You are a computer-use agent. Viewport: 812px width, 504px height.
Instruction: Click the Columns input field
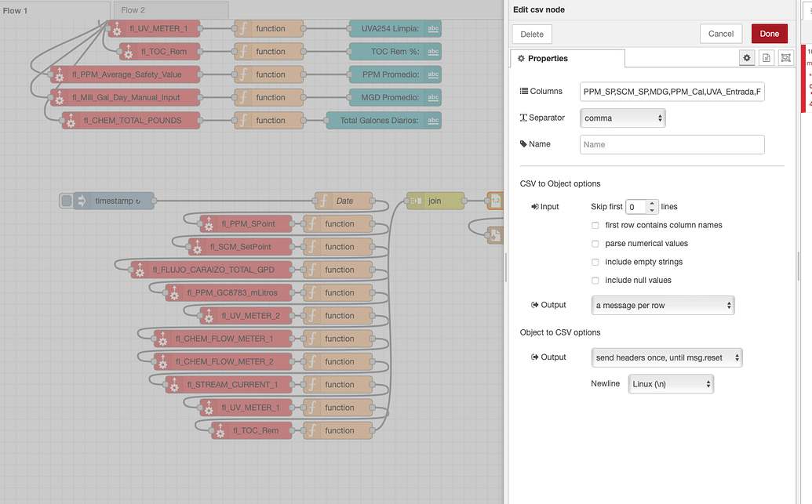[670, 91]
